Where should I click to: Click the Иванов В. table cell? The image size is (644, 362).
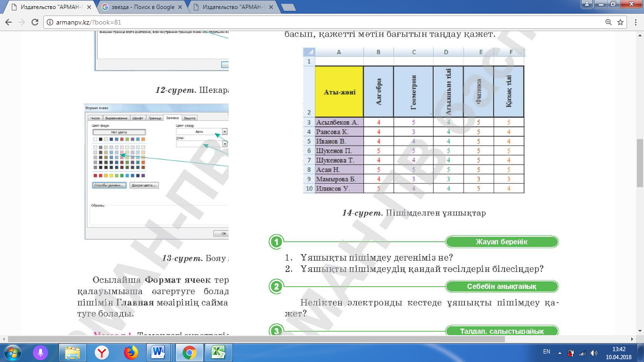pyautogui.click(x=339, y=141)
